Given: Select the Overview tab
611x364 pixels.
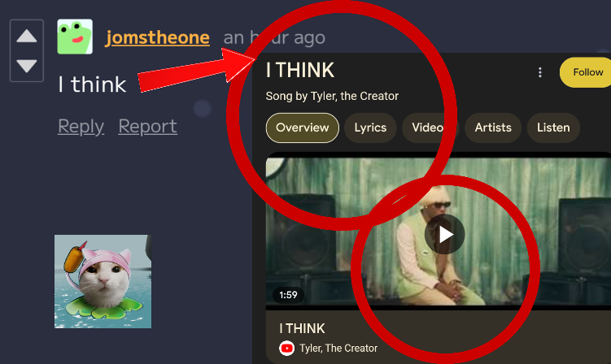Looking at the screenshot, I should click(x=303, y=128).
